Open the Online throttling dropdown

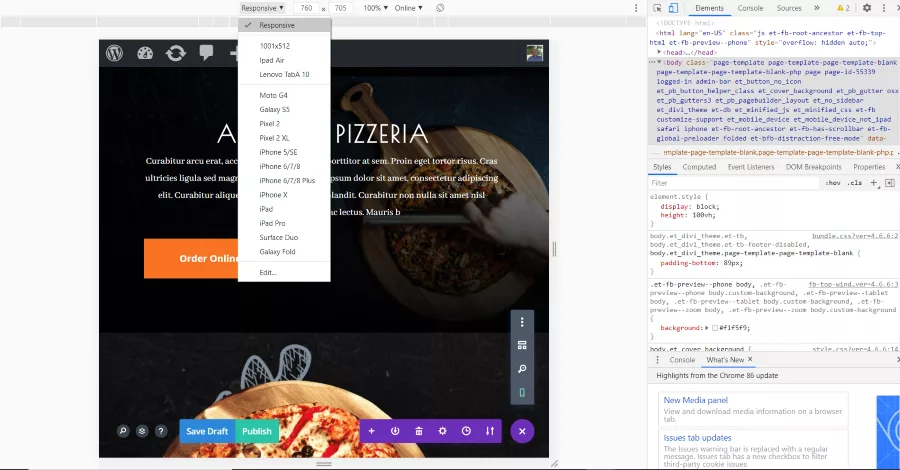click(x=409, y=8)
